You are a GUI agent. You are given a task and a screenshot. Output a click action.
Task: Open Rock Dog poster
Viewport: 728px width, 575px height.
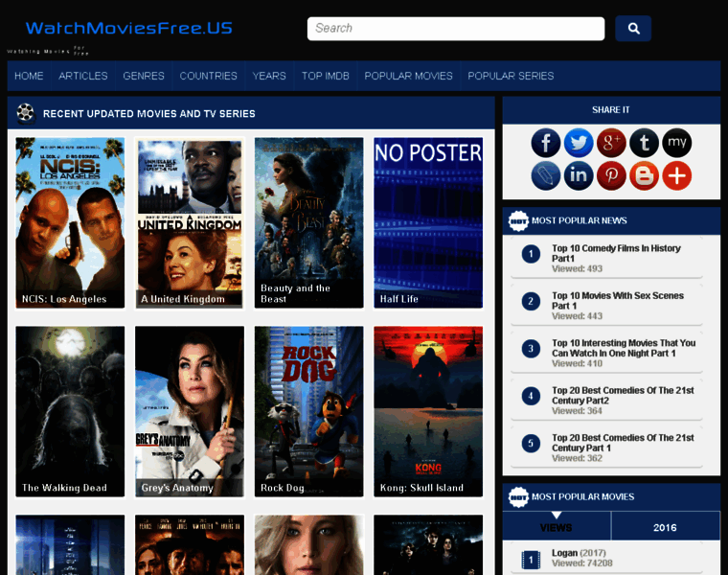(308, 411)
